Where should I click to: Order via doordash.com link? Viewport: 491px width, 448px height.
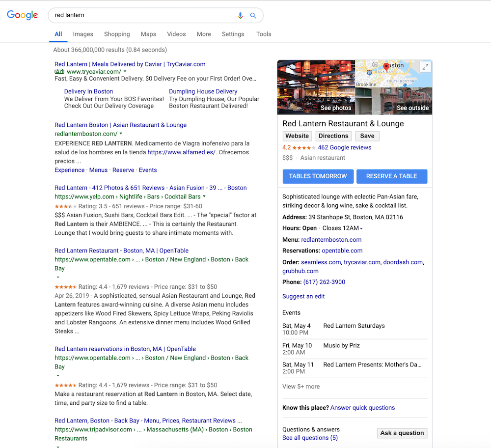point(403,262)
